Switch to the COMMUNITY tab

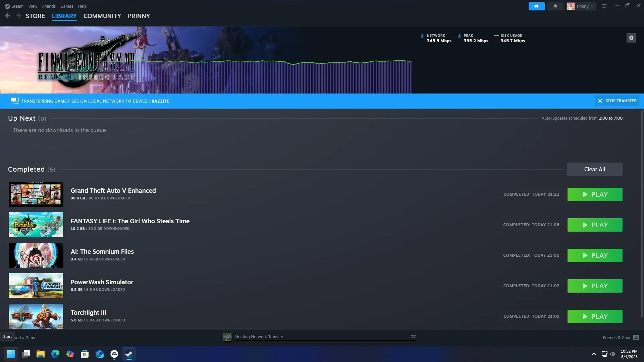[x=102, y=16]
